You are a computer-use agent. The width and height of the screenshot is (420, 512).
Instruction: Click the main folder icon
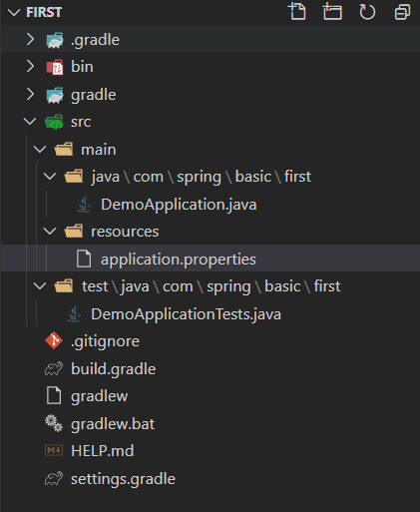pyautogui.click(x=64, y=149)
